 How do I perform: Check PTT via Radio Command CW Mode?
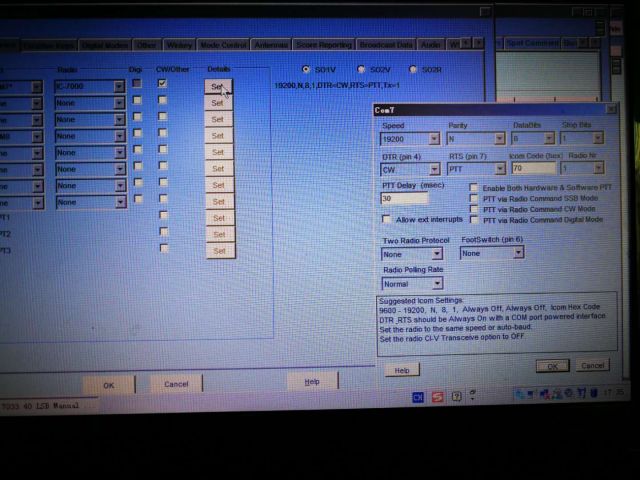pos(474,209)
